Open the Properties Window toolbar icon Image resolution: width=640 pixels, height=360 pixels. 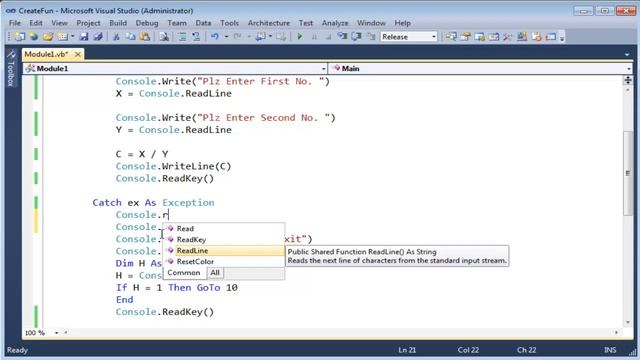[x=465, y=37]
